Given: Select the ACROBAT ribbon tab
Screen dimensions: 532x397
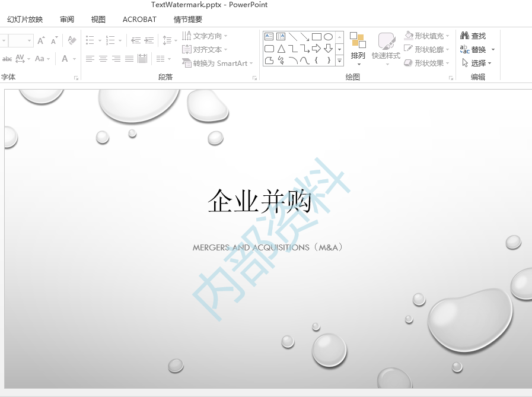Looking at the screenshot, I should (139, 20).
